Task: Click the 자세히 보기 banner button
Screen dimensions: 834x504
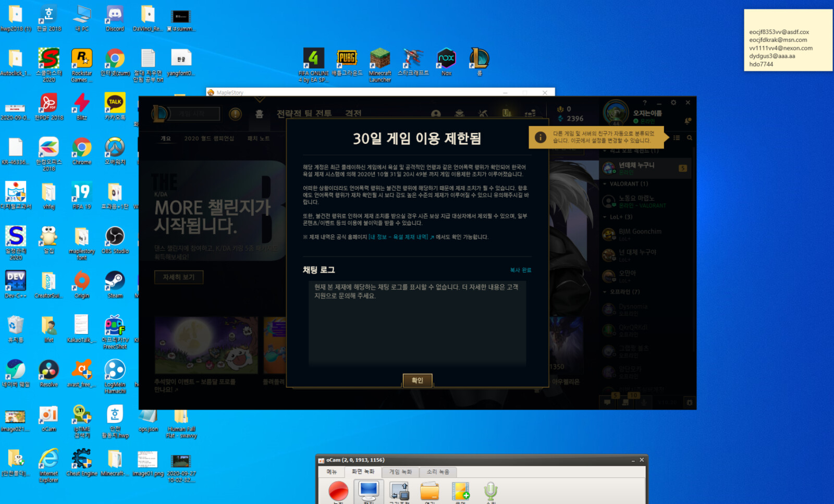Action: 179,277
